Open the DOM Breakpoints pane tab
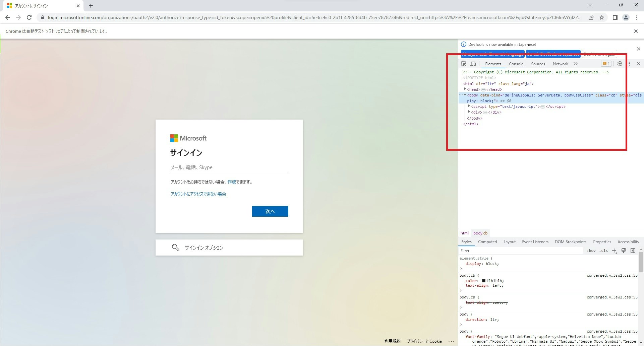The image size is (644, 346). point(570,242)
